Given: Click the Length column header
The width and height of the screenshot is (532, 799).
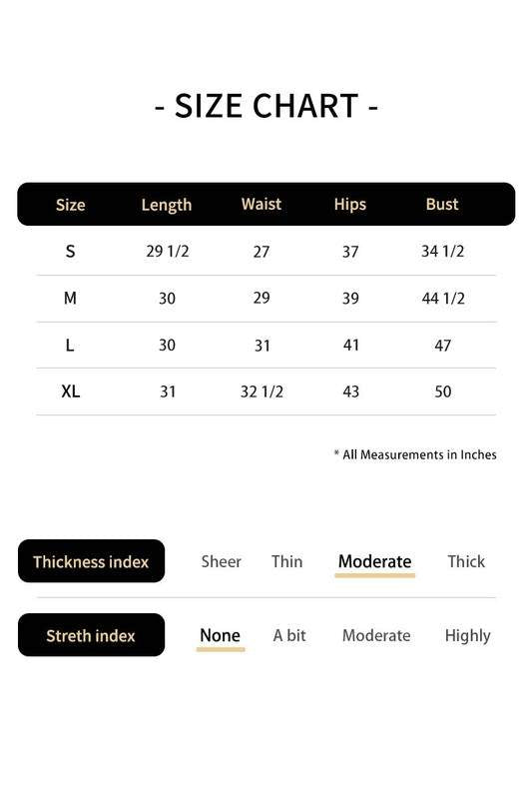Looking at the screenshot, I should point(167,205).
